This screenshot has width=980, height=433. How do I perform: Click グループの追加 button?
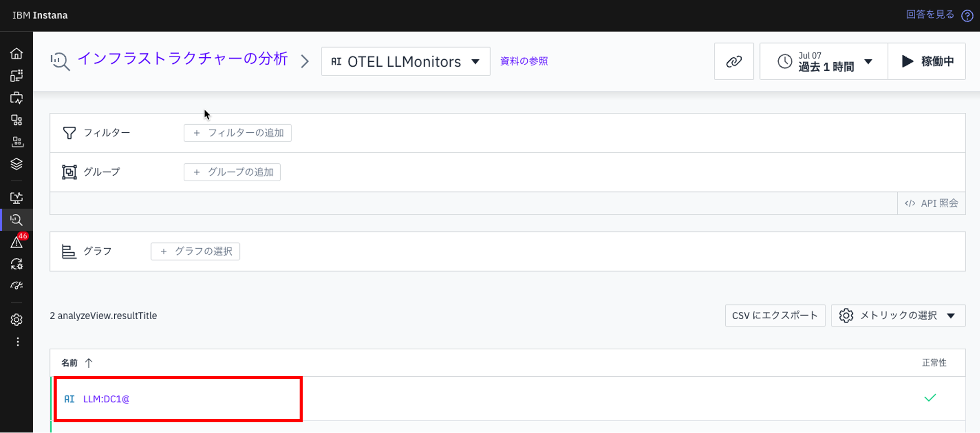click(232, 172)
